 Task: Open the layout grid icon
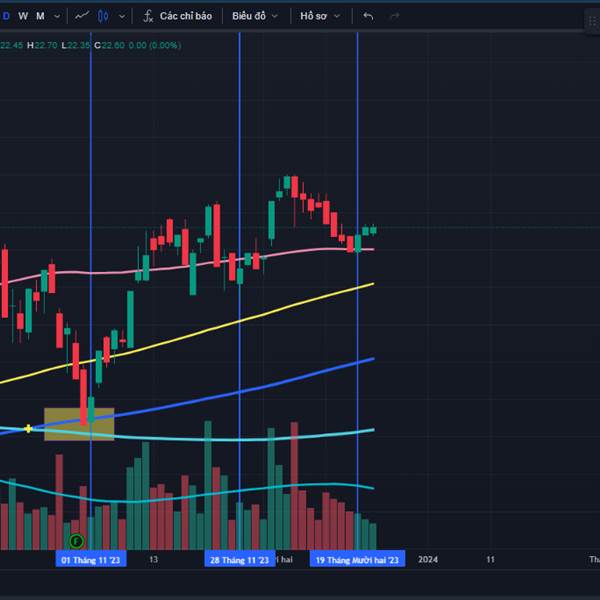tap(593, 21)
